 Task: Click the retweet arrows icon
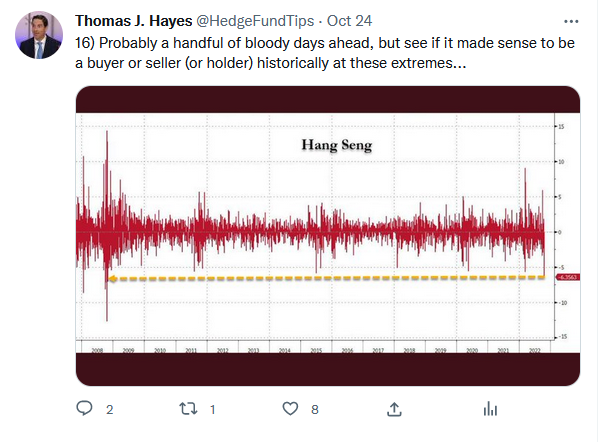188,409
